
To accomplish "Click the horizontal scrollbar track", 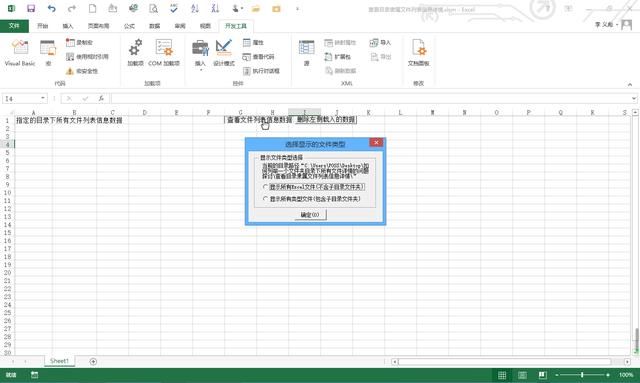I will 504,362.
